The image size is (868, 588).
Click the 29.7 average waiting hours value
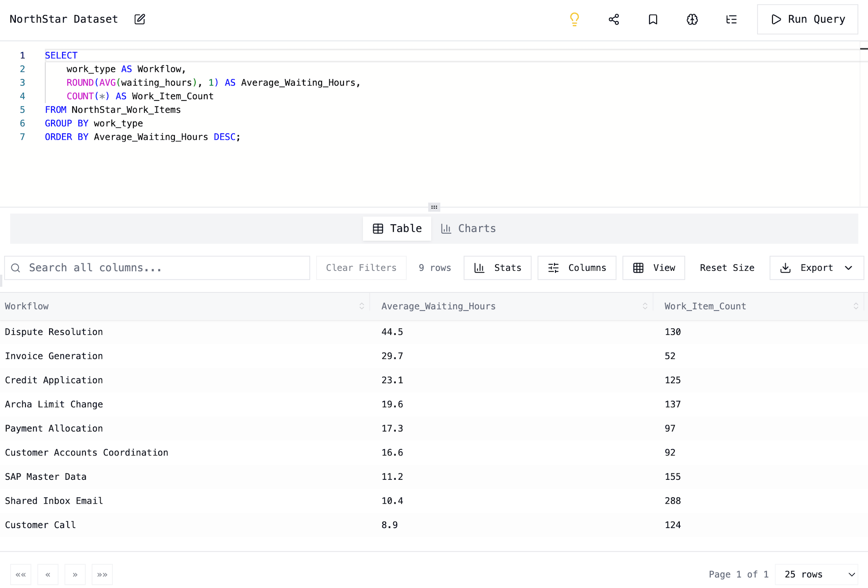click(x=392, y=356)
